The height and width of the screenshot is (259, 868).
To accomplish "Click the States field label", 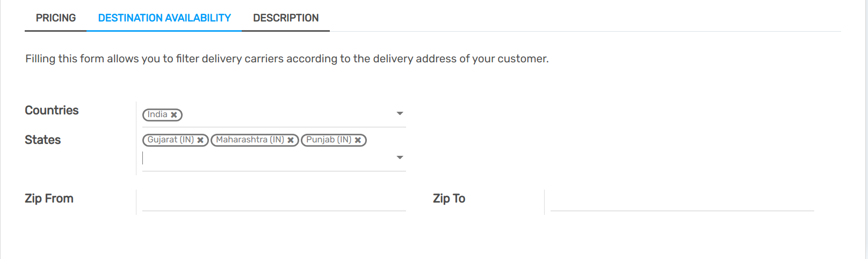I will click(x=43, y=140).
